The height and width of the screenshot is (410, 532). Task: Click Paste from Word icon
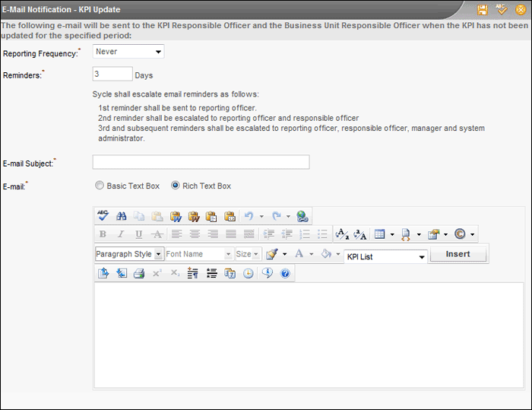176,216
